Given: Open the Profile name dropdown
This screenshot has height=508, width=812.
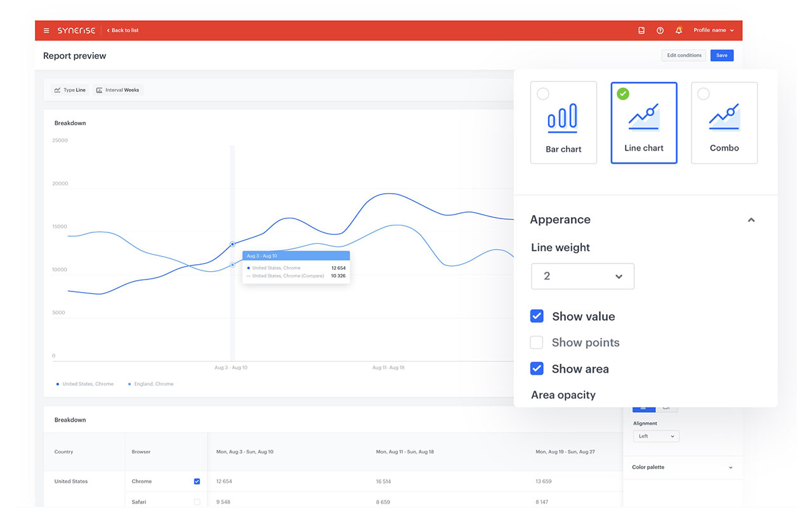Looking at the screenshot, I should click(714, 30).
